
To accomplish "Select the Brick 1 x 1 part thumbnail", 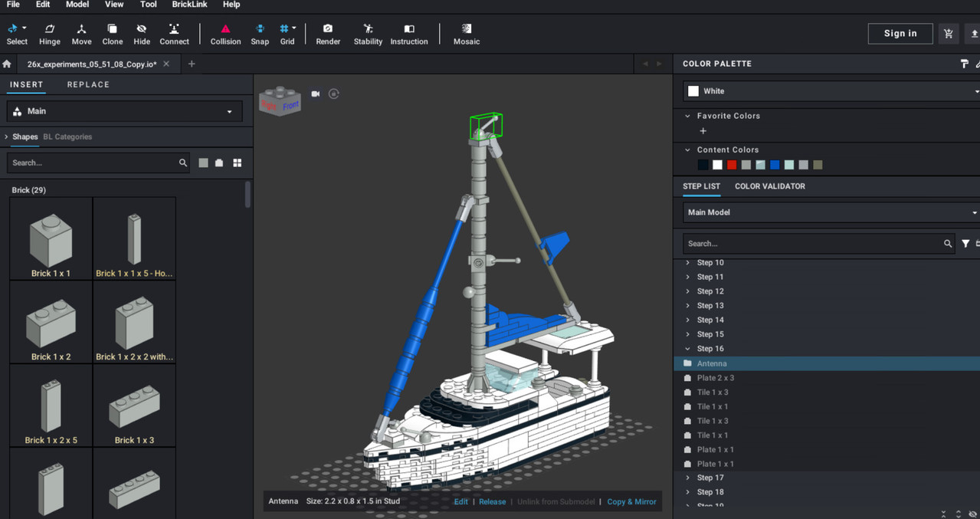I will tap(51, 239).
